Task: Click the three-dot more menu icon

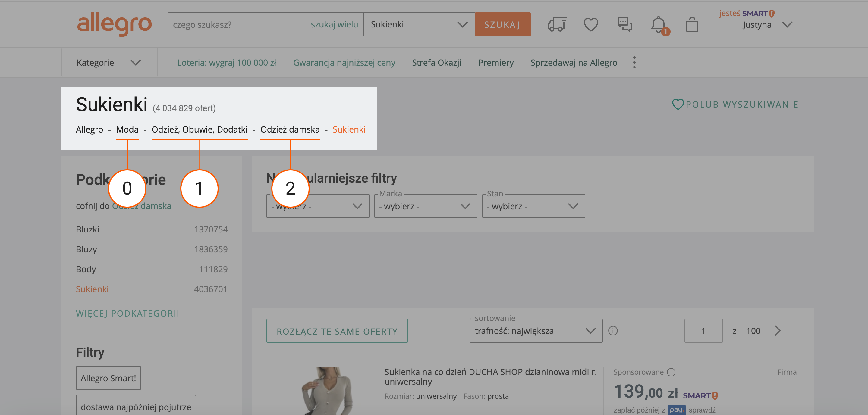Action: click(x=634, y=63)
